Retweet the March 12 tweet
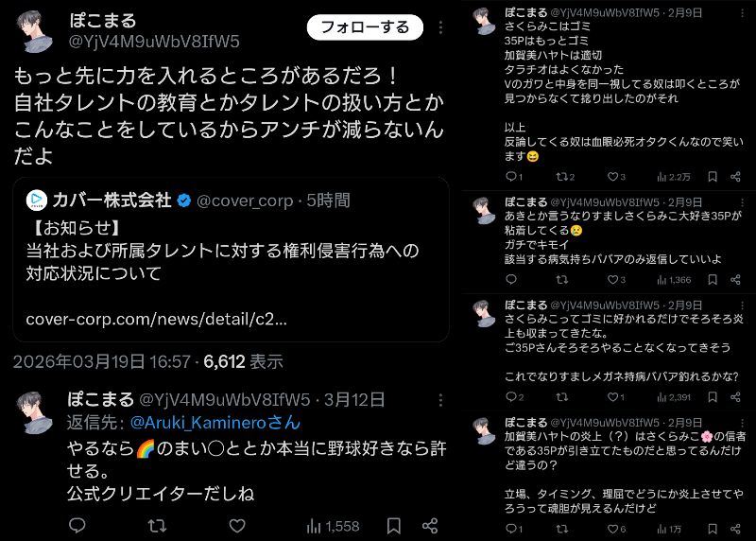The width and height of the screenshot is (756, 541). tap(157, 525)
